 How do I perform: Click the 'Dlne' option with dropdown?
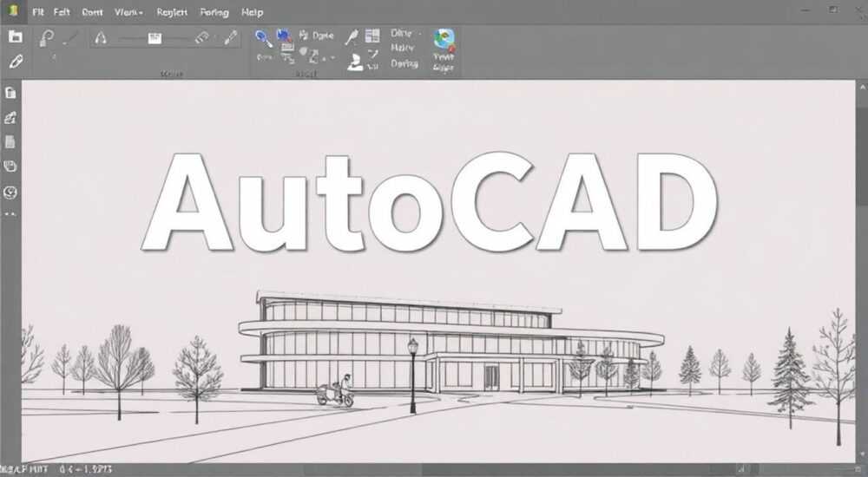click(x=404, y=33)
